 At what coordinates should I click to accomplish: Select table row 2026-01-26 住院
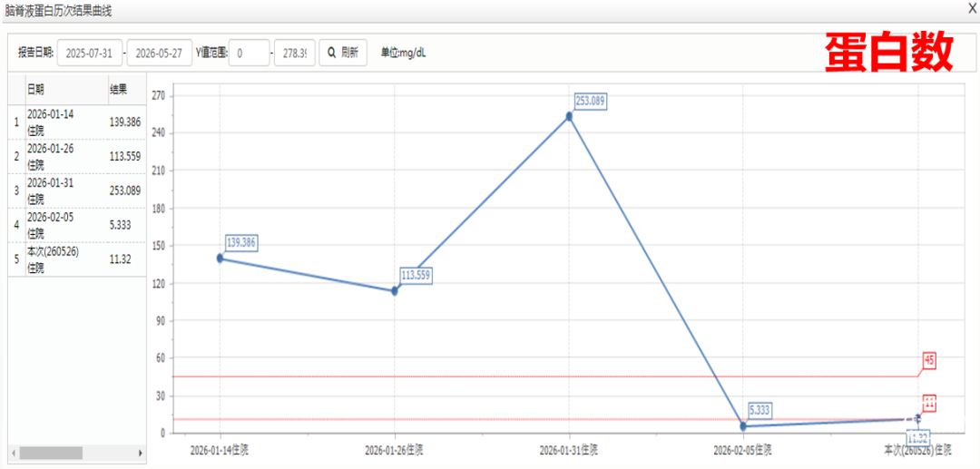click(77, 157)
